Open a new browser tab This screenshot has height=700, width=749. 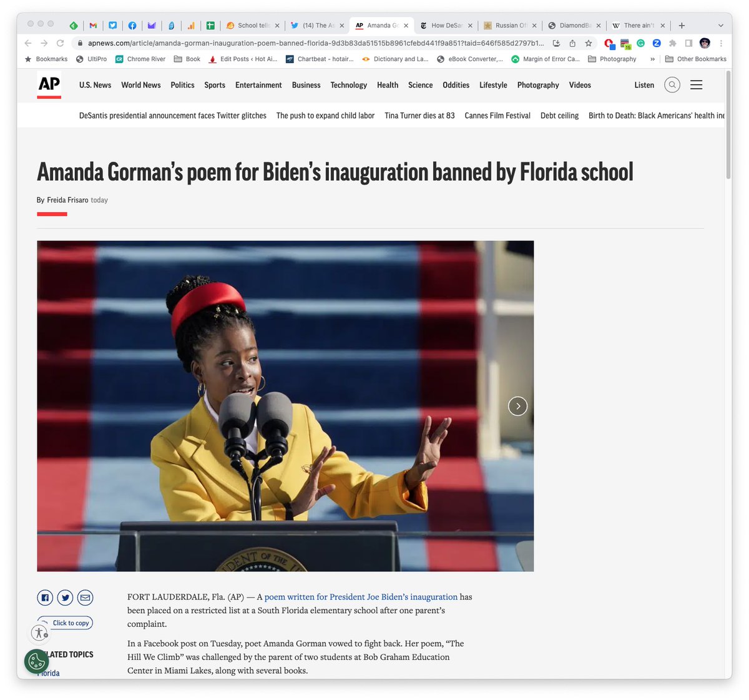[x=682, y=26]
